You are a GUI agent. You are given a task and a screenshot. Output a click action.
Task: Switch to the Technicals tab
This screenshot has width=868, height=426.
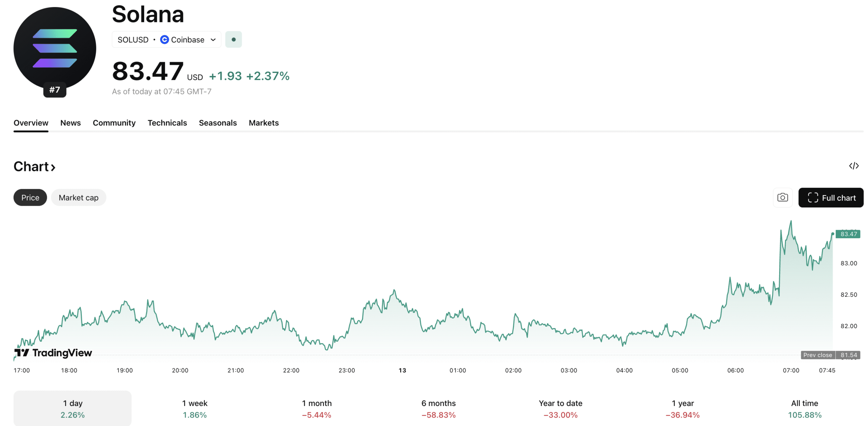click(x=167, y=123)
